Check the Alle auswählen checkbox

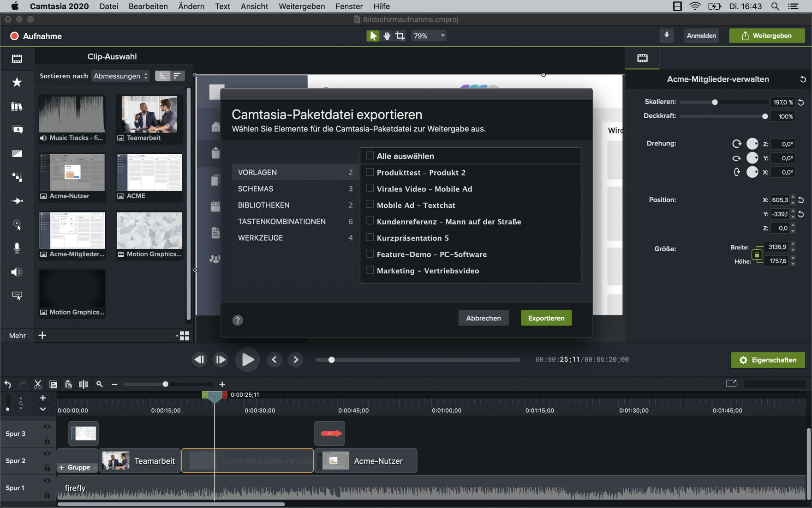click(370, 156)
